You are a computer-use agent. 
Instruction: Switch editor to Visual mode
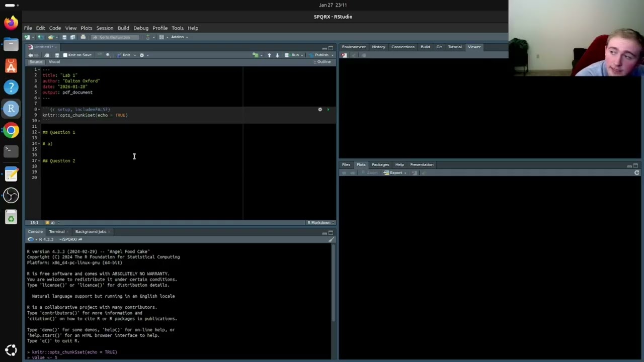pos(54,62)
